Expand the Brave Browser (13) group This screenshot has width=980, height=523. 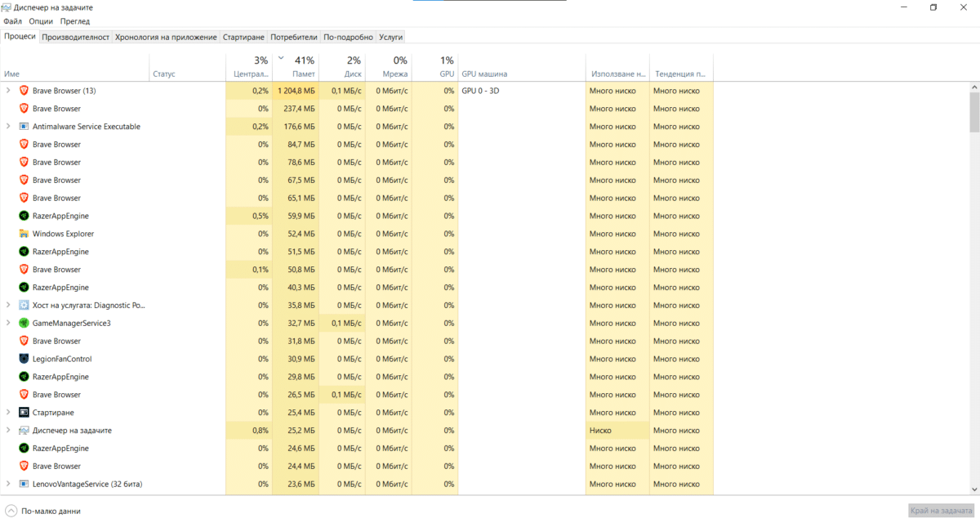(x=8, y=91)
